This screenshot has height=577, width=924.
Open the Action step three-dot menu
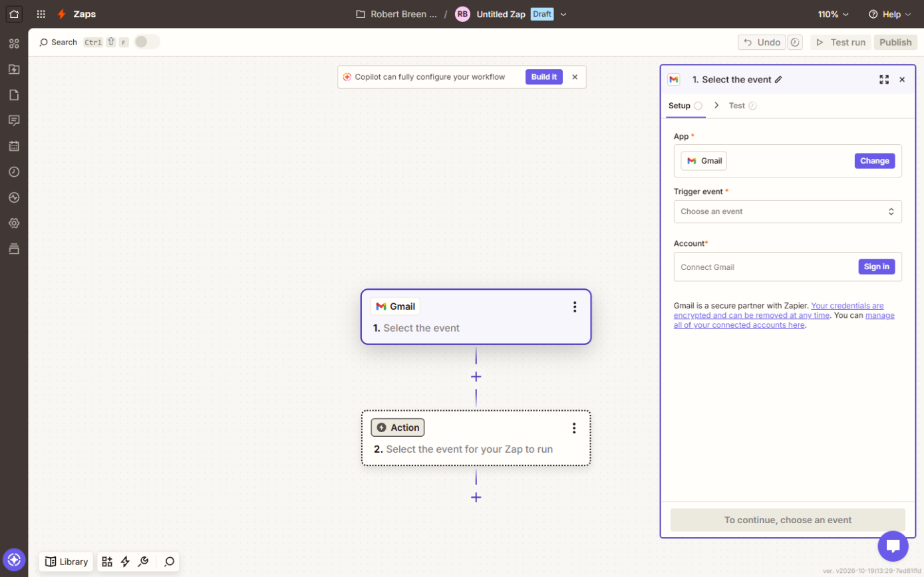[574, 428]
